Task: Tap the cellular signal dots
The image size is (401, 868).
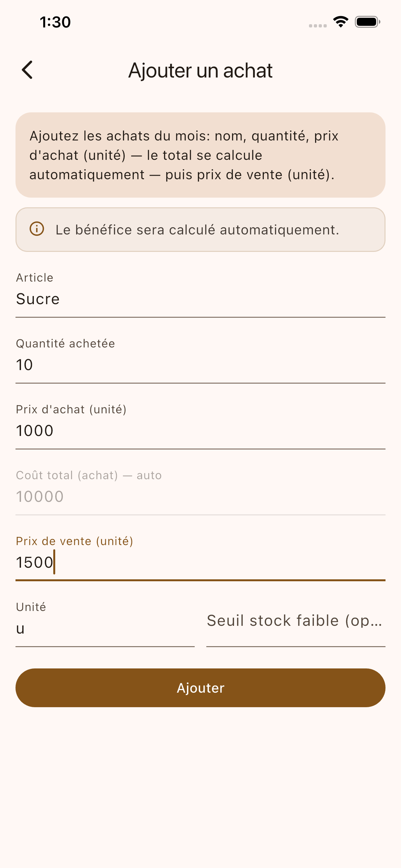Action: (x=317, y=26)
